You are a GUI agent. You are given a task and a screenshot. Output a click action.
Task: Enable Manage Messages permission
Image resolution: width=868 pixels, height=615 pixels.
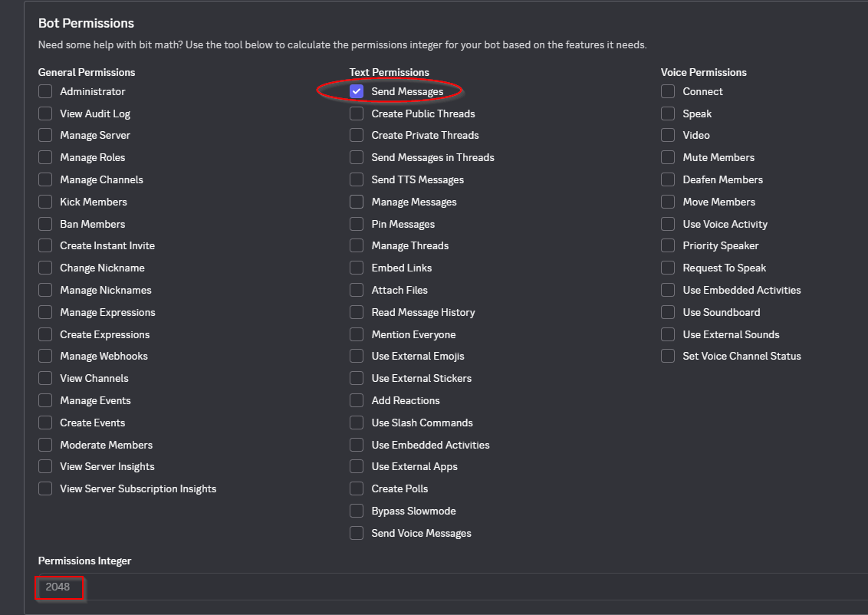pyautogui.click(x=357, y=202)
